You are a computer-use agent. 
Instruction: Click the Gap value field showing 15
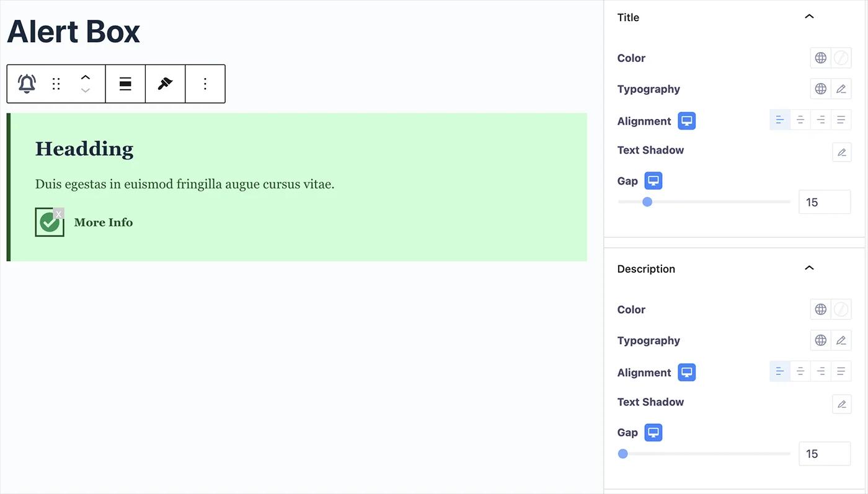[x=825, y=201]
